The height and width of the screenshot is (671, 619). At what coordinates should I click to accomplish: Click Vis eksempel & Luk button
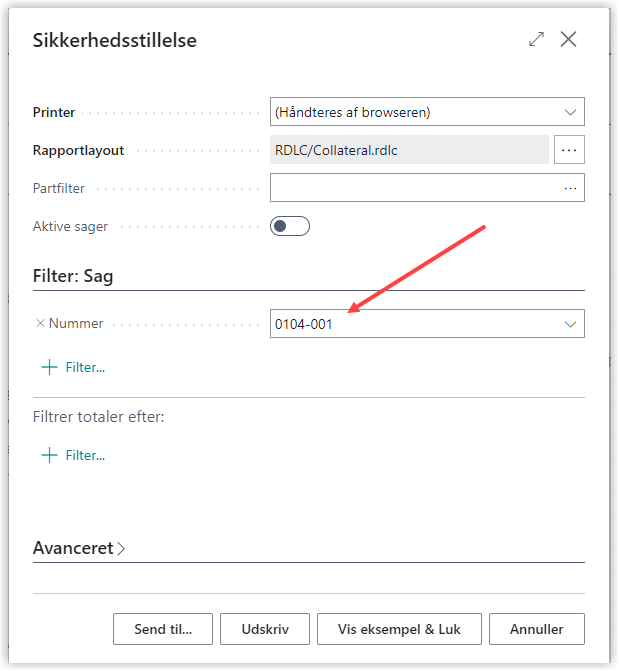point(399,629)
